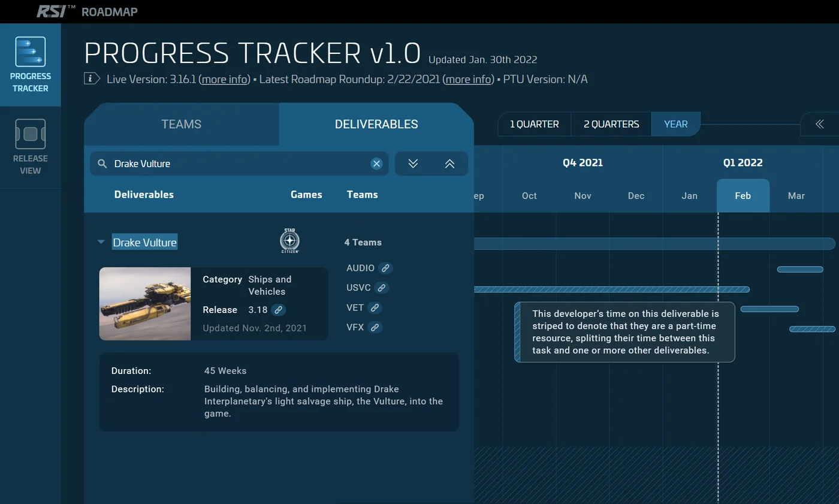Select the Year timeline view

click(676, 124)
